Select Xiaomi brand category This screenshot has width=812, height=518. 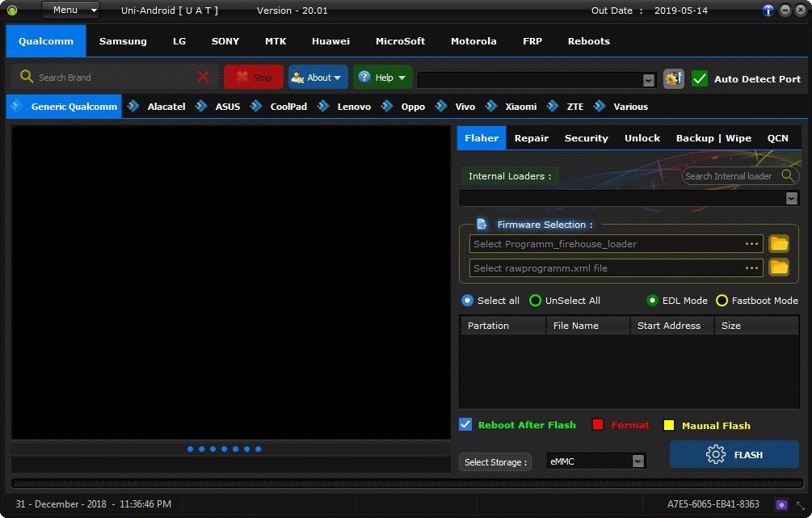pyautogui.click(x=511, y=106)
